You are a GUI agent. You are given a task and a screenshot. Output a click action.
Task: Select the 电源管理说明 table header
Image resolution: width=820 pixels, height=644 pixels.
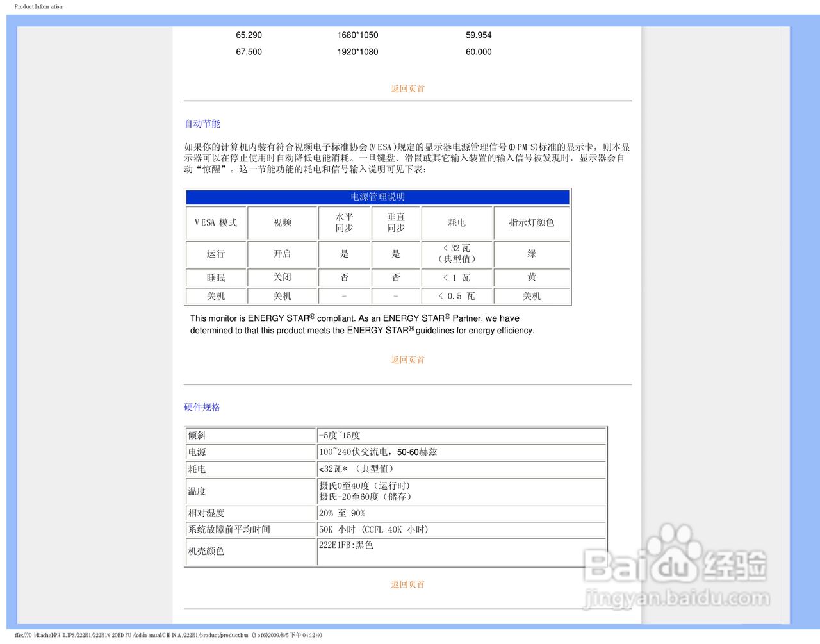click(377, 197)
